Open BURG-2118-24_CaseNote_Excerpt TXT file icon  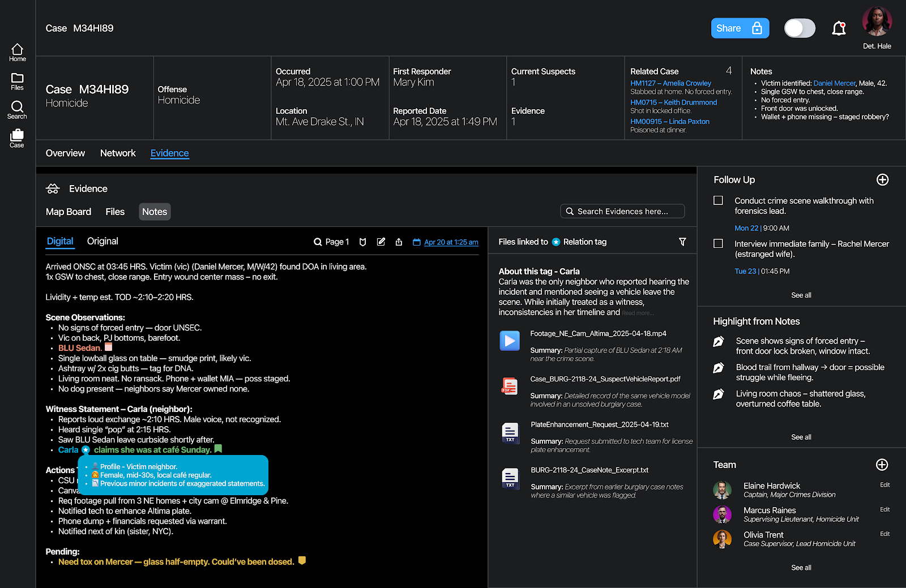pos(510,478)
